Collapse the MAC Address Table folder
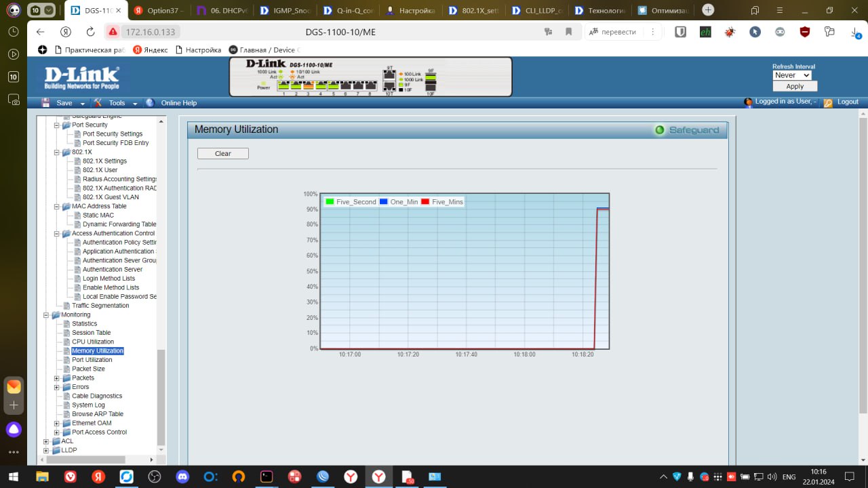Image resolution: width=868 pixels, height=488 pixels. (x=57, y=207)
